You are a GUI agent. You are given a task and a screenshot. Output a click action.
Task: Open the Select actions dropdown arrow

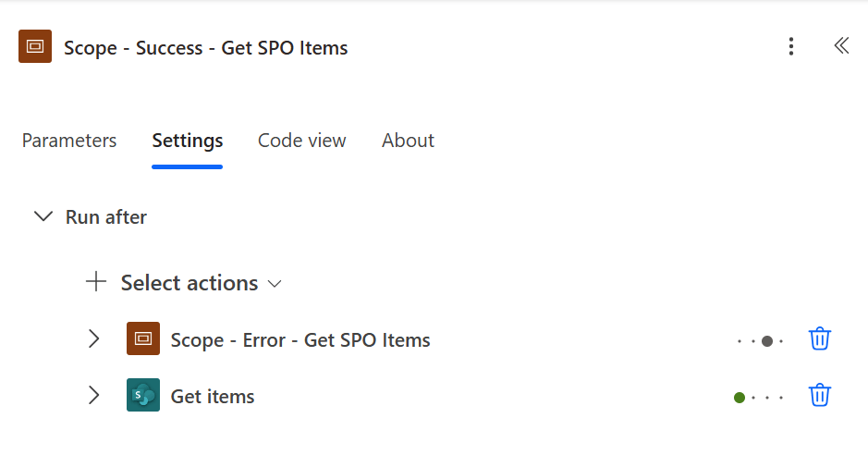pyautogui.click(x=275, y=284)
